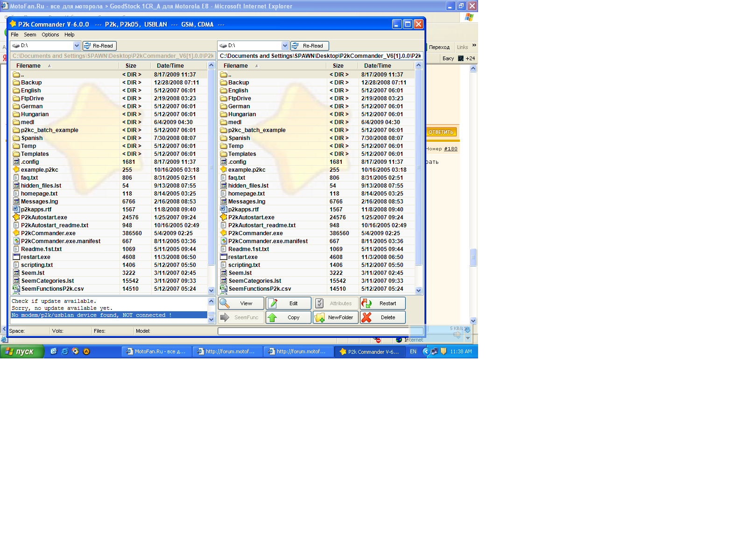Viewport: 747px width, 560px height.
Task: Select p2kapps.rtf document icon in left panel
Action: click(16, 210)
